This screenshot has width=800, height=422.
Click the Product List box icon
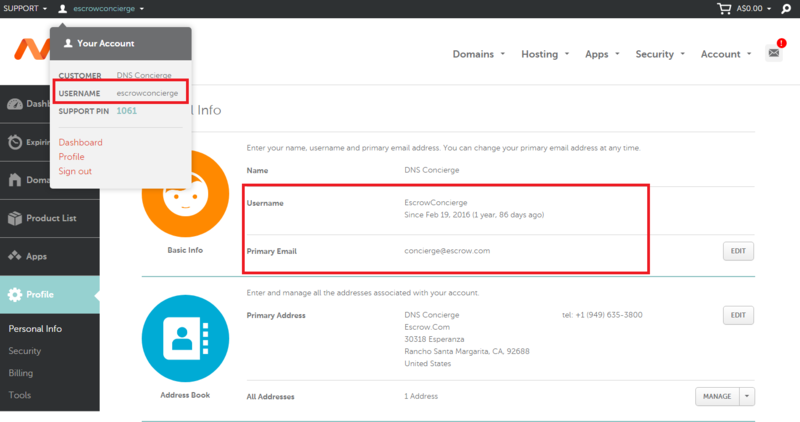pos(16,218)
